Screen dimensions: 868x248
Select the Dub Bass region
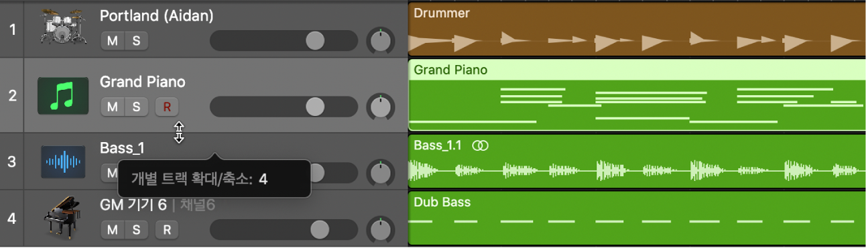point(637,218)
